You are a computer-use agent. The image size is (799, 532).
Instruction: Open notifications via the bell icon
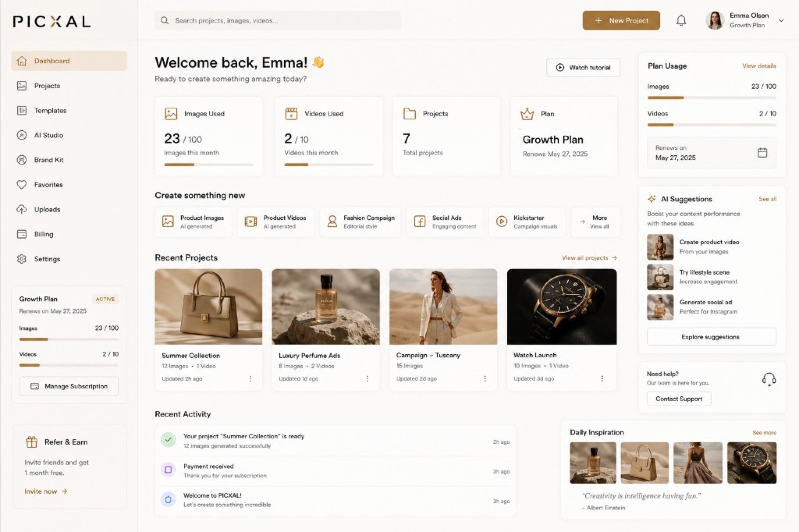[x=681, y=20]
